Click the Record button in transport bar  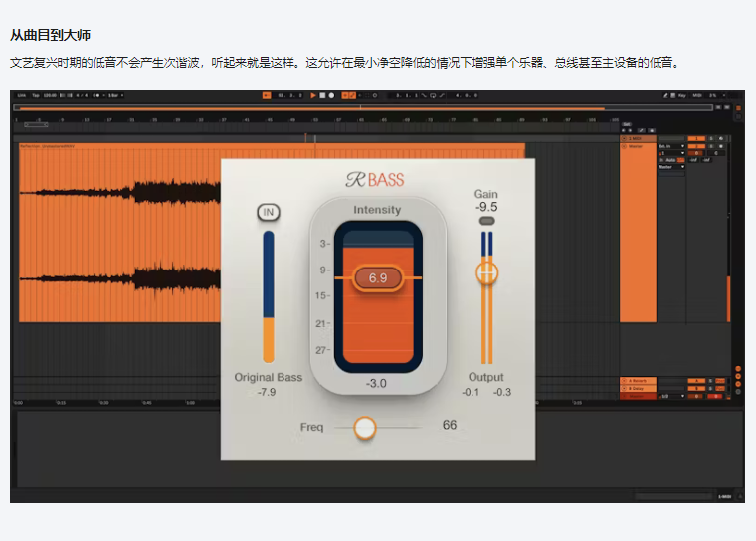pos(331,95)
